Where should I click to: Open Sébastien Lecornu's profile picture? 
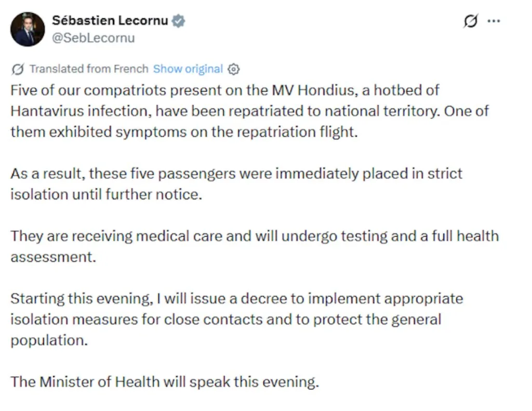28,29
